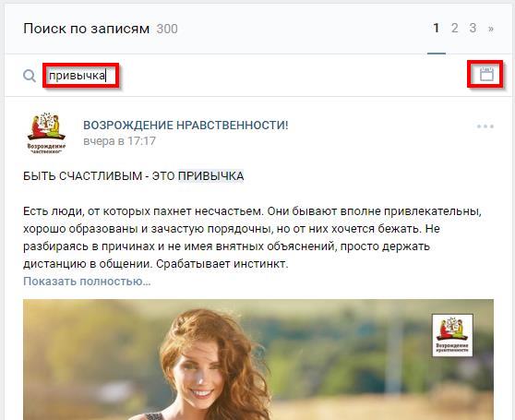
Task: Switch to results page 3
Action: [x=473, y=29]
